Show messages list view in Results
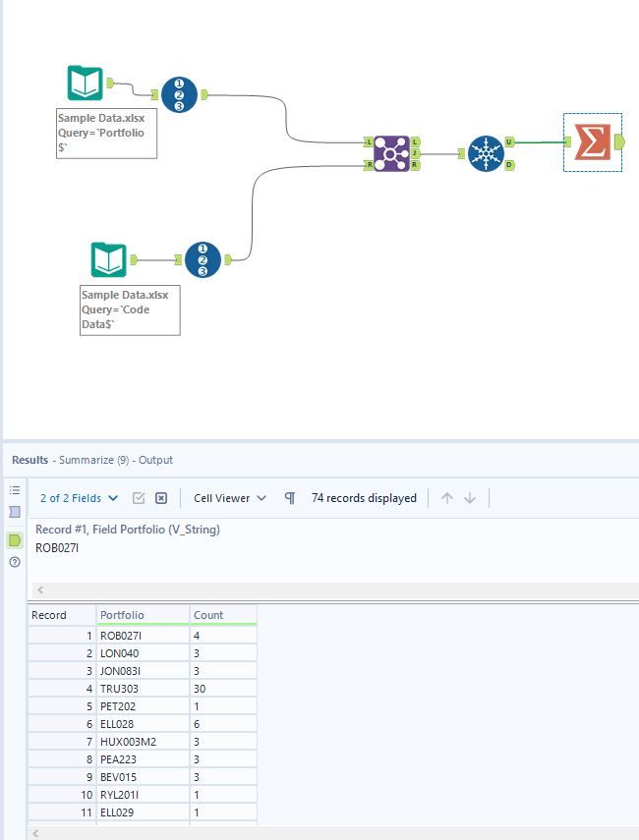 [15, 490]
